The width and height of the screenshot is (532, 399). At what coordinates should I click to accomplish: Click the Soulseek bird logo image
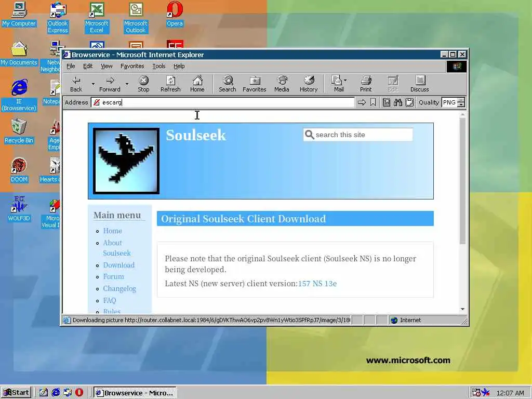click(x=126, y=161)
